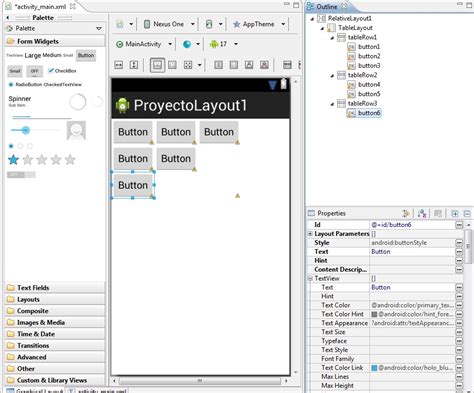The image size is (474, 393).
Task: Open the AppTheme dropdown
Action: (x=259, y=24)
